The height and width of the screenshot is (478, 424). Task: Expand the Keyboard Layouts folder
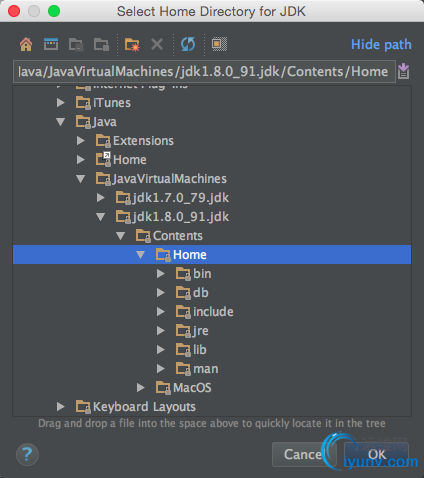point(61,407)
